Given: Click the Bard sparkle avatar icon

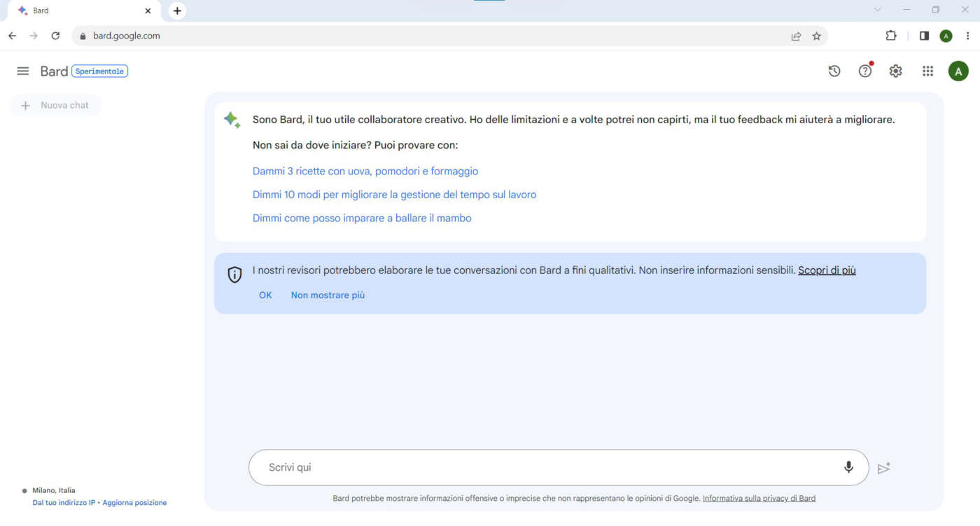Looking at the screenshot, I should (232, 120).
